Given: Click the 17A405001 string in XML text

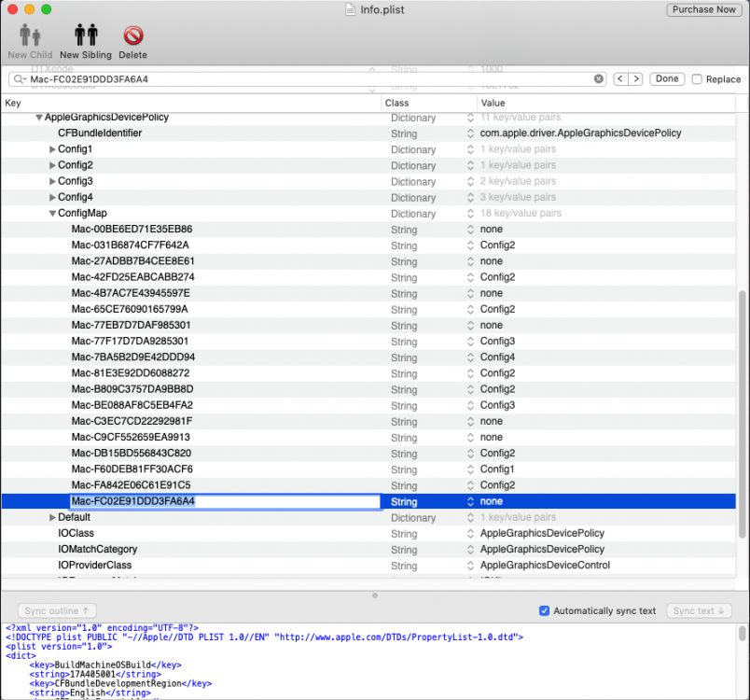Looking at the screenshot, I should pyautogui.click(x=92, y=674).
